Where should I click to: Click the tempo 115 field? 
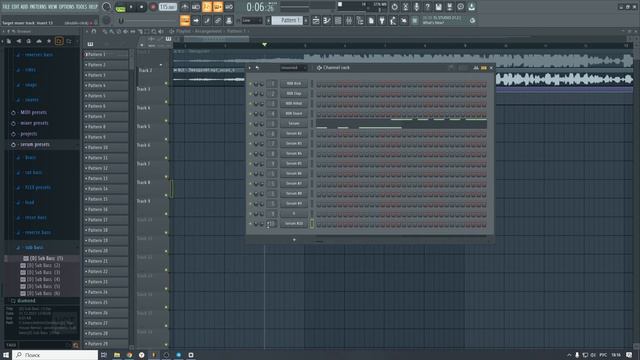point(168,7)
